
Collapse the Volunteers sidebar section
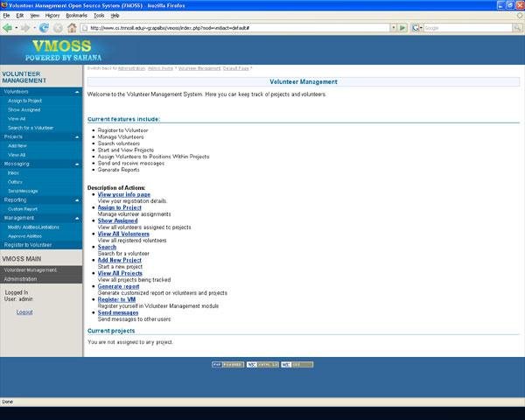coord(77,92)
